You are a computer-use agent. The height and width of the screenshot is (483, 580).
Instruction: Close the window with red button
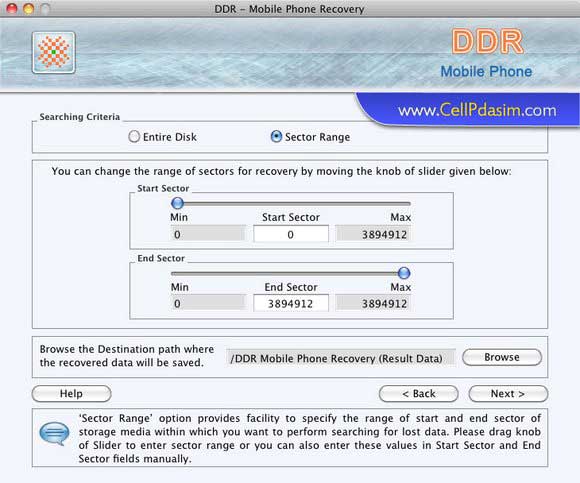coord(12,8)
